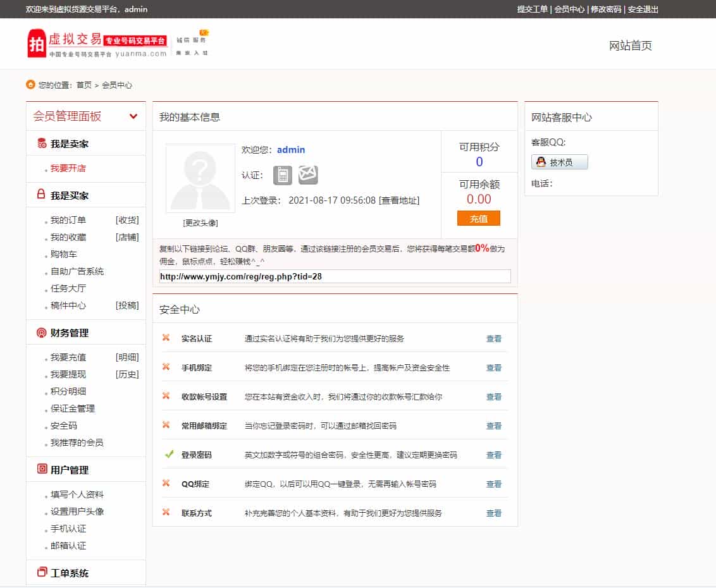Open 设置用户头像 in sidebar
716x588 pixels.
[x=77, y=511]
